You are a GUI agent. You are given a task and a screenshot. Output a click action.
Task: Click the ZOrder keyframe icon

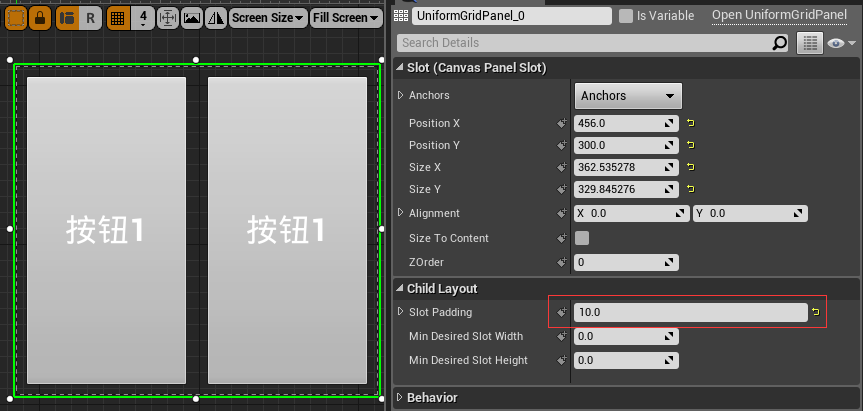561,262
